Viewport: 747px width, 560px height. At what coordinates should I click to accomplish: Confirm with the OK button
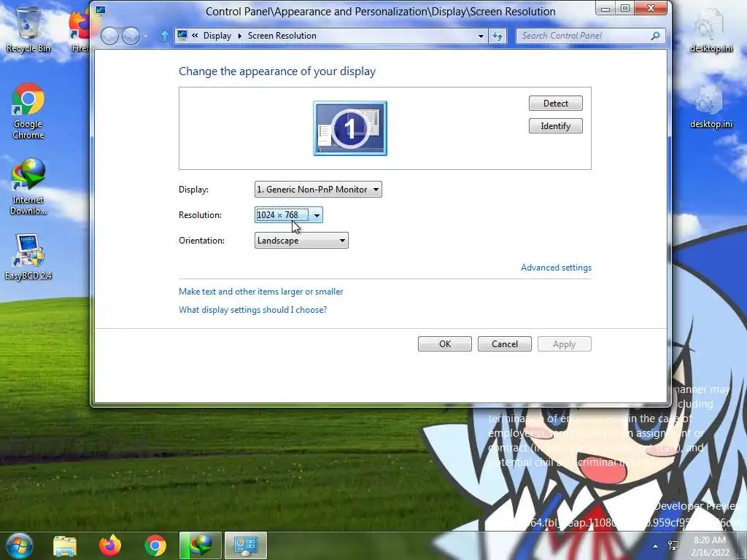point(445,344)
